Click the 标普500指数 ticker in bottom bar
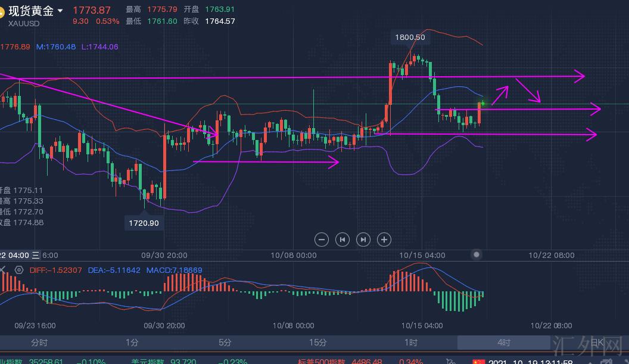This screenshot has height=364, width=629. click(x=322, y=361)
